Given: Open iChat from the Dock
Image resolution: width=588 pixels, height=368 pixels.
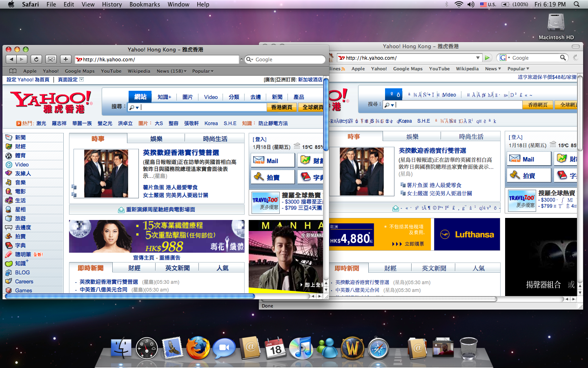Looking at the screenshot, I should (224, 348).
